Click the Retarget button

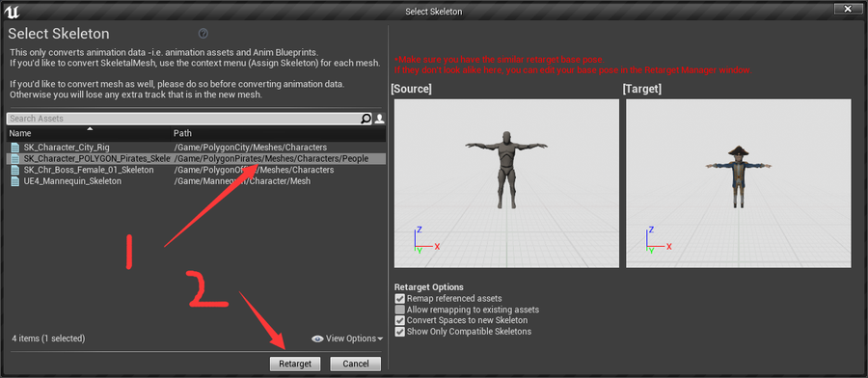[x=295, y=364]
